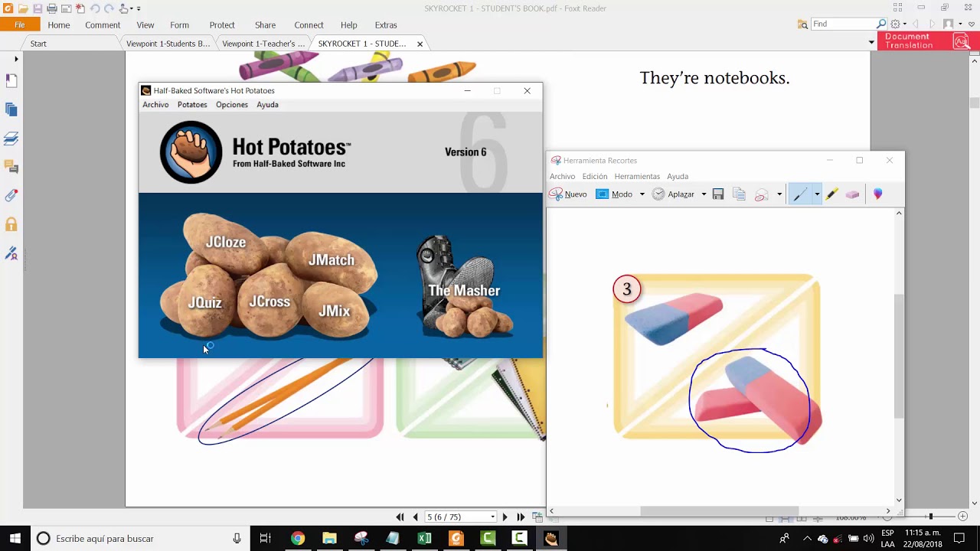Expand send snip options arrow
This screenshot has height=551, width=980.
tap(779, 194)
